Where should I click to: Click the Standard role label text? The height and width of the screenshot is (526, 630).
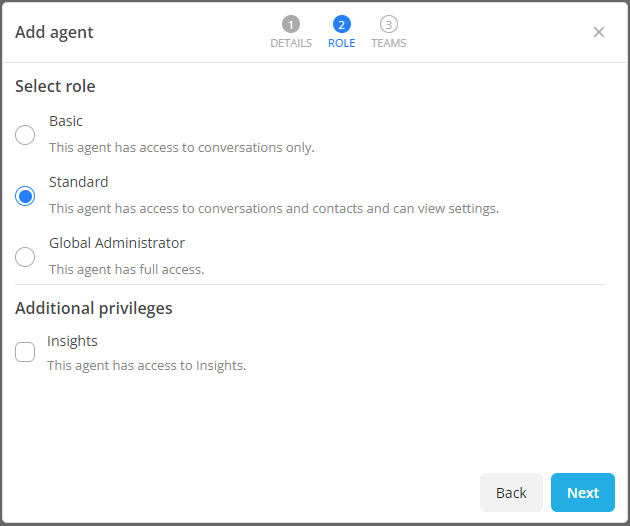[79, 182]
